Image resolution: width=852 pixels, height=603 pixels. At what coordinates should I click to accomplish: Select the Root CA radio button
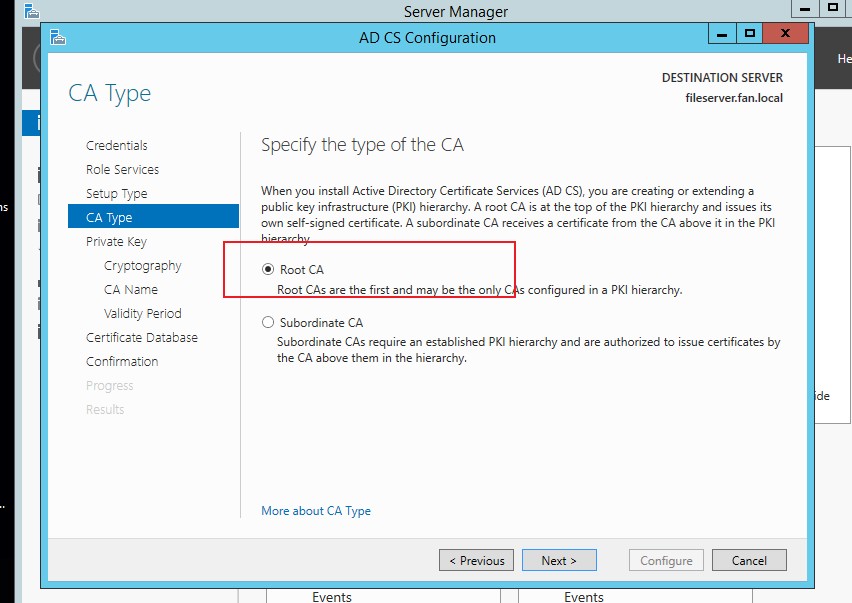(x=268, y=269)
